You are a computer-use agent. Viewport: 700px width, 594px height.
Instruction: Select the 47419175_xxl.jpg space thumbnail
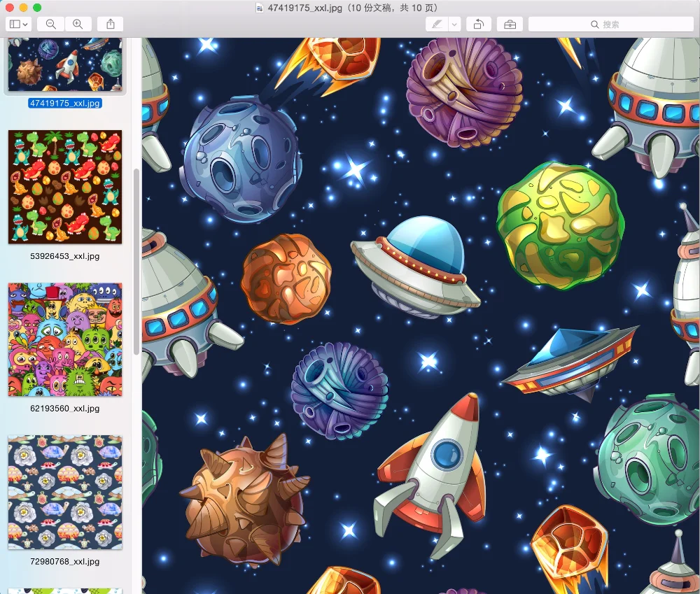[x=65, y=64]
